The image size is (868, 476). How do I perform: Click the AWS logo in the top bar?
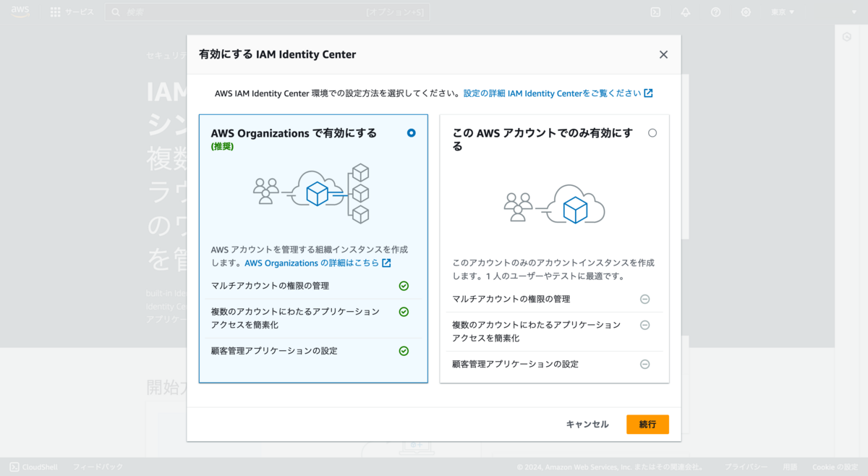pyautogui.click(x=20, y=12)
